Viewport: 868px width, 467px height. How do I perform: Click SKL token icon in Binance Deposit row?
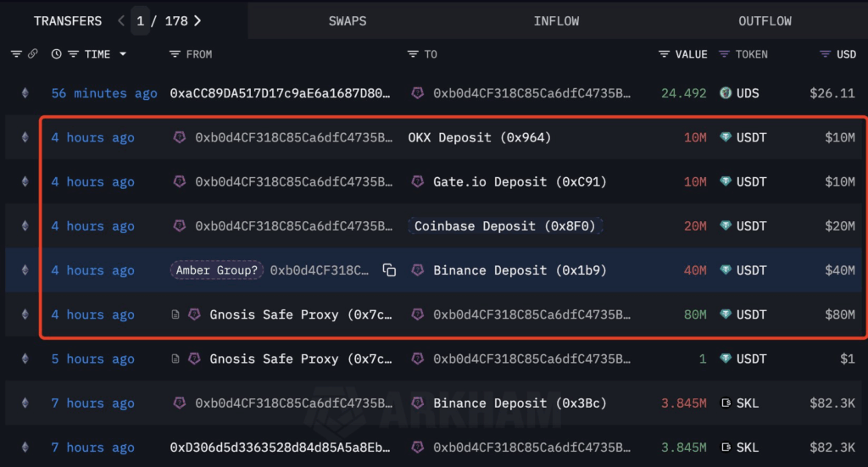(725, 403)
